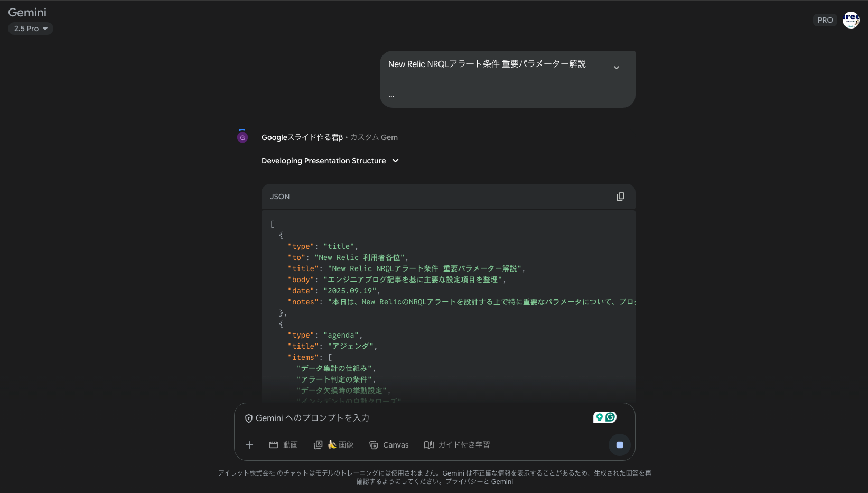Open the Canvas tool
Viewport: 868px width, 493px height.
coord(389,445)
